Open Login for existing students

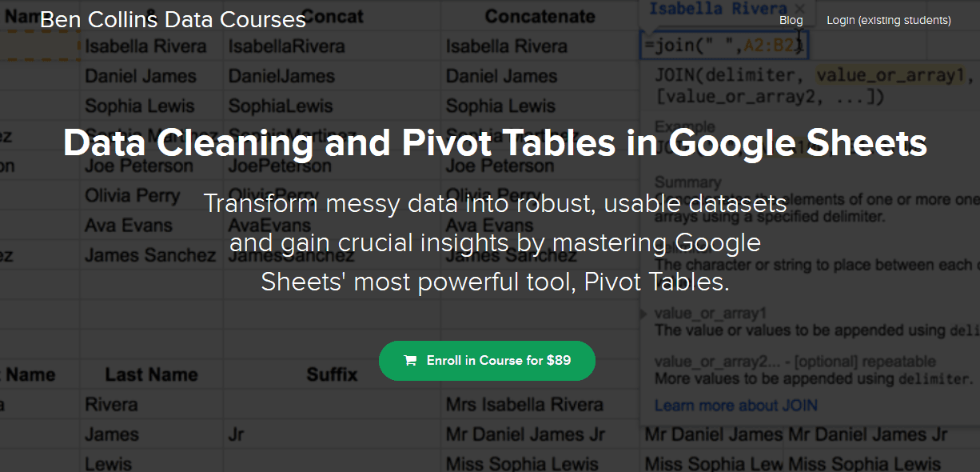(888, 20)
